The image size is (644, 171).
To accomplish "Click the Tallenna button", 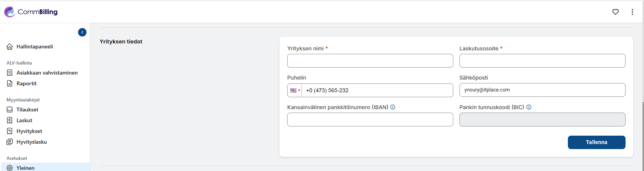I will pyautogui.click(x=596, y=142).
